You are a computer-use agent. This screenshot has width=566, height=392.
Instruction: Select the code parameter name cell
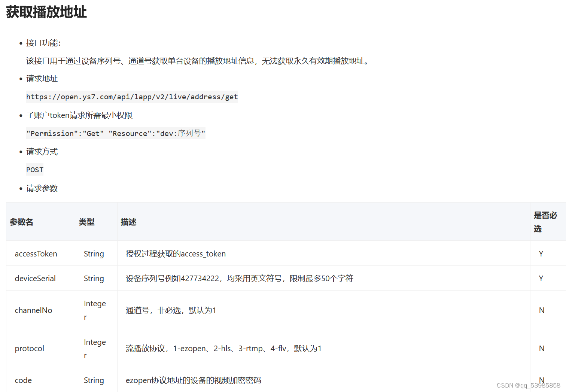tap(23, 380)
